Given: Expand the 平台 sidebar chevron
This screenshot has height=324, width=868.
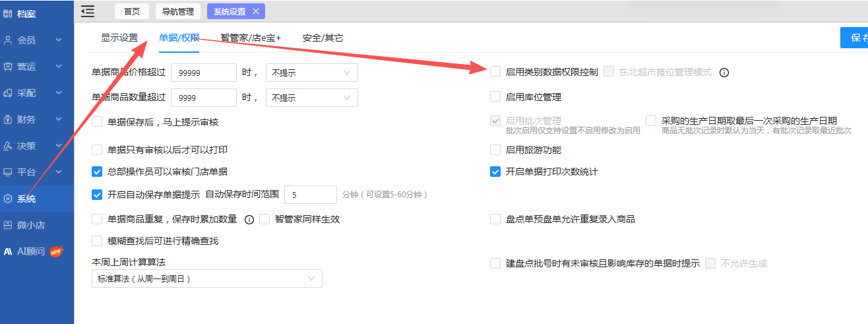Looking at the screenshot, I should [x=59, y=172].
